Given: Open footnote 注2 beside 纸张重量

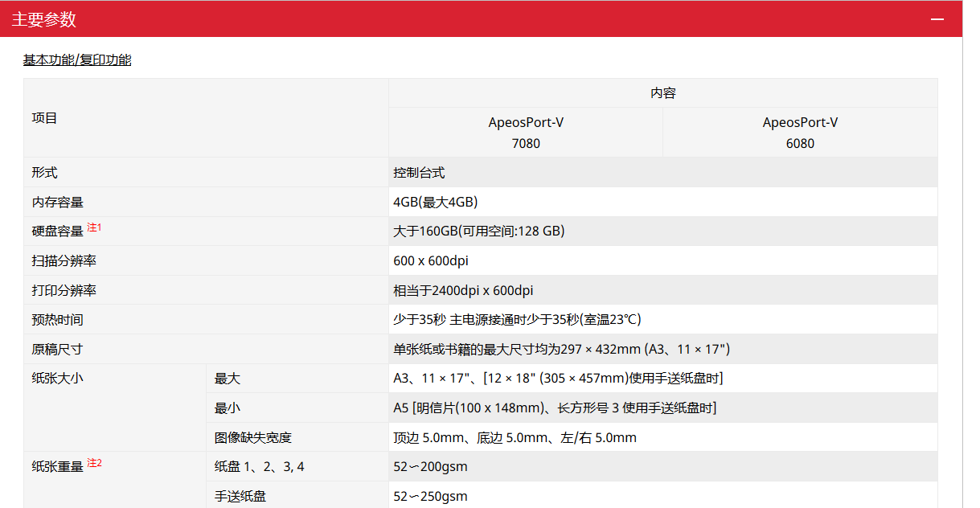Looking at the screenshot, I should 95,463.
